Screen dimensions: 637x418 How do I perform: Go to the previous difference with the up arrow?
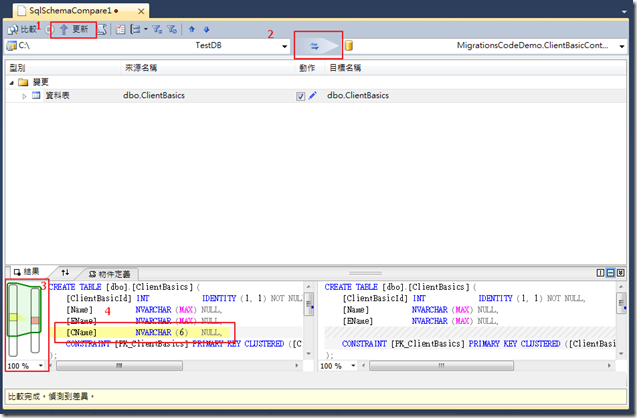pos(192,29)
